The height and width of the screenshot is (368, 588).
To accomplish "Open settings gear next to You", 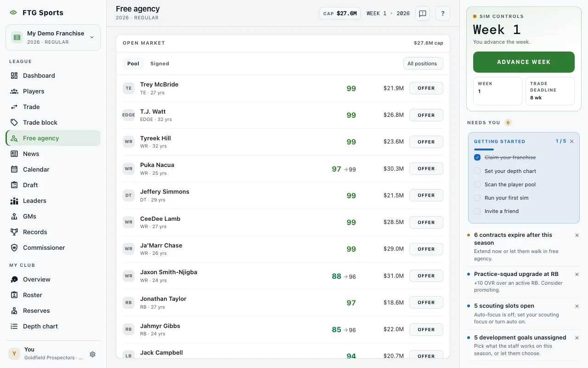I will [x=92, y=354].
